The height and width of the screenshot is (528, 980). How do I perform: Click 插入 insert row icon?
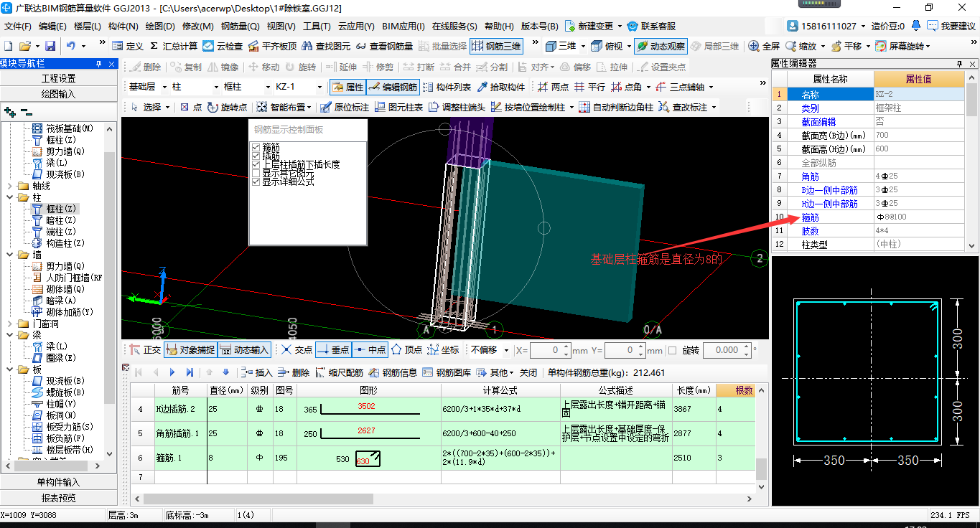coord(256,372)
